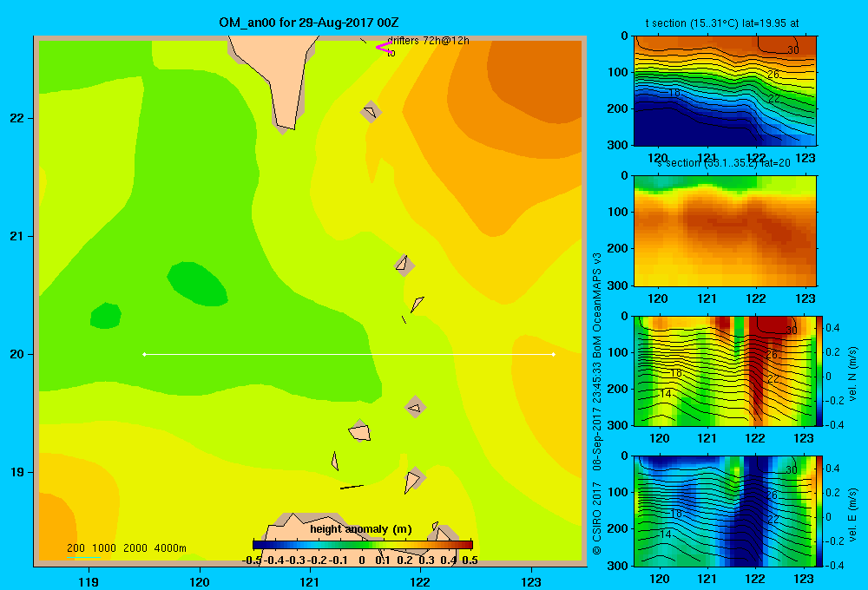
Task: Click the larger dark green low-anomaly patch near 120E
Action: pyautogui.click(x=197, y=284)
